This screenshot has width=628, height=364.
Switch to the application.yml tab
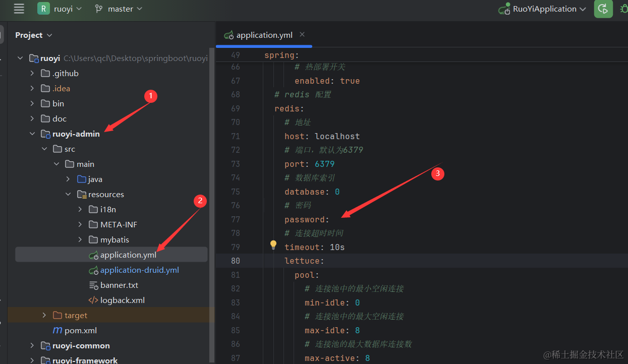coord(264,35)
